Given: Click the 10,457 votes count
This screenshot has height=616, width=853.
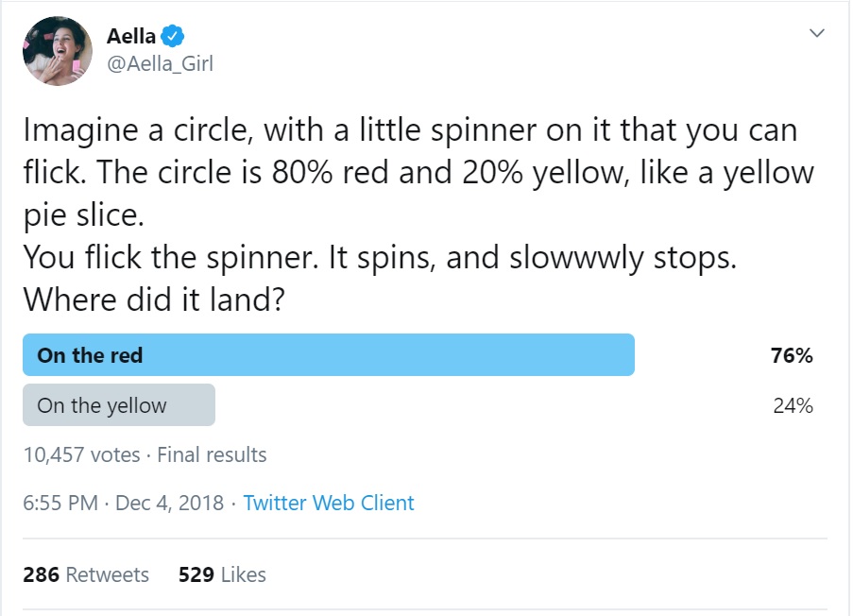Looking at the screenshot, I should click(81, 454).
